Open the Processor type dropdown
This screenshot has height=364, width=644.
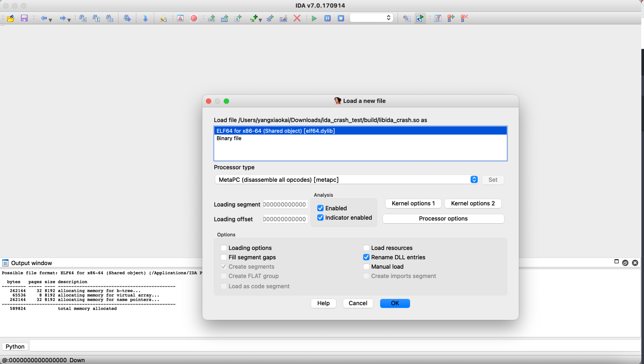click(346, 180)
